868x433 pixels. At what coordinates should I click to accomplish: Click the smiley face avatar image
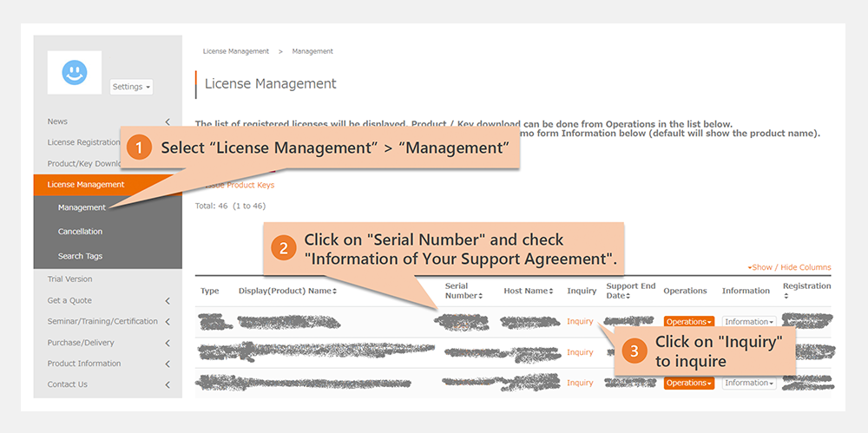coord(75,73)
